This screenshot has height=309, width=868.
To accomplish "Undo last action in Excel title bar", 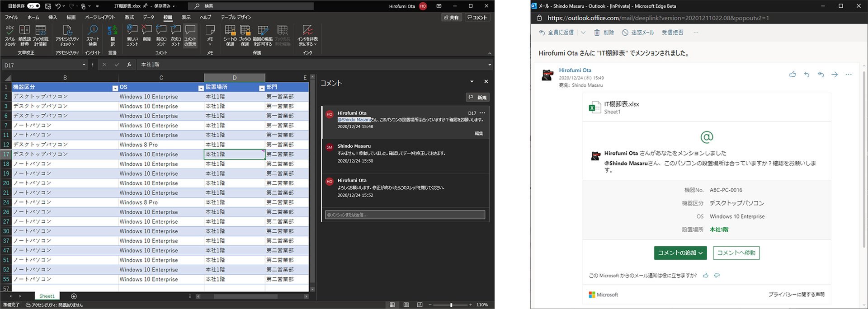I will pos(58,6).
